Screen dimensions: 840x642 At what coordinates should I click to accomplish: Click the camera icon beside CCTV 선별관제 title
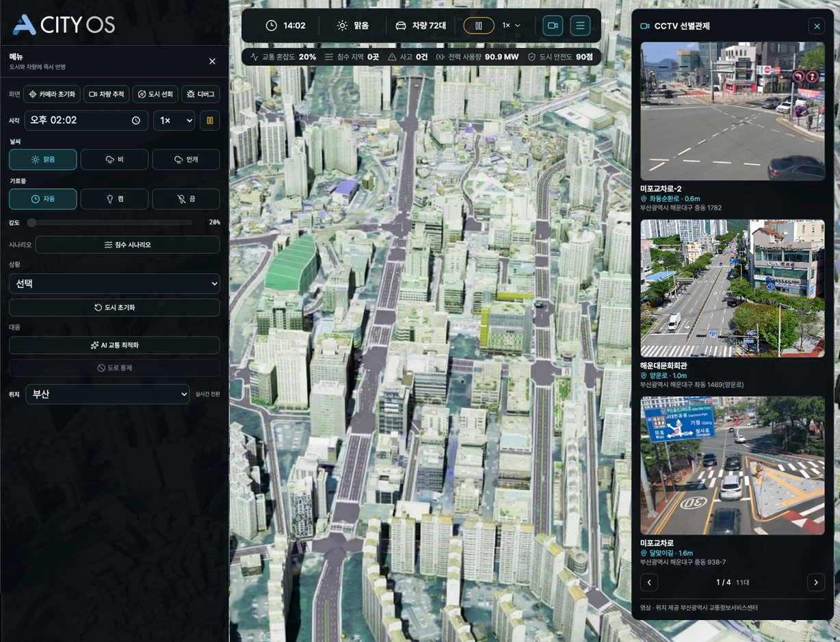click(x=644, y=26)
